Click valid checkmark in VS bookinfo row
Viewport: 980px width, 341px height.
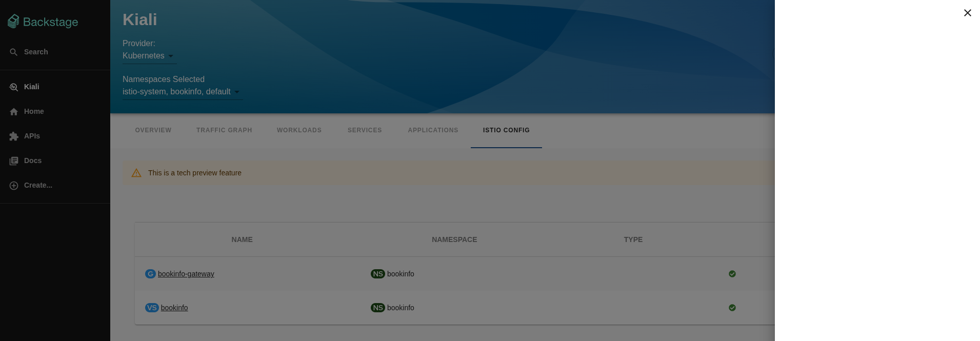tap(732, 308)
